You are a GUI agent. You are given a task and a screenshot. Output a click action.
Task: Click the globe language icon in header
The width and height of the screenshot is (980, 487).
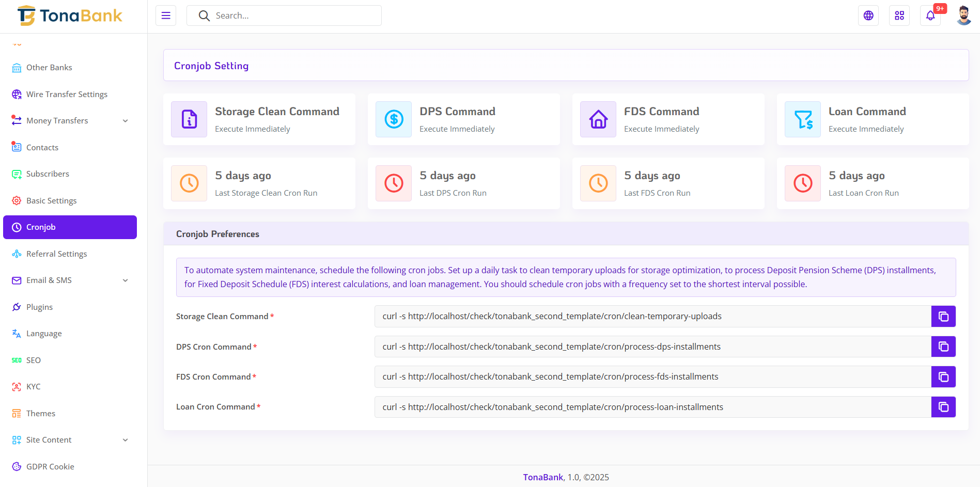[868, 15]
